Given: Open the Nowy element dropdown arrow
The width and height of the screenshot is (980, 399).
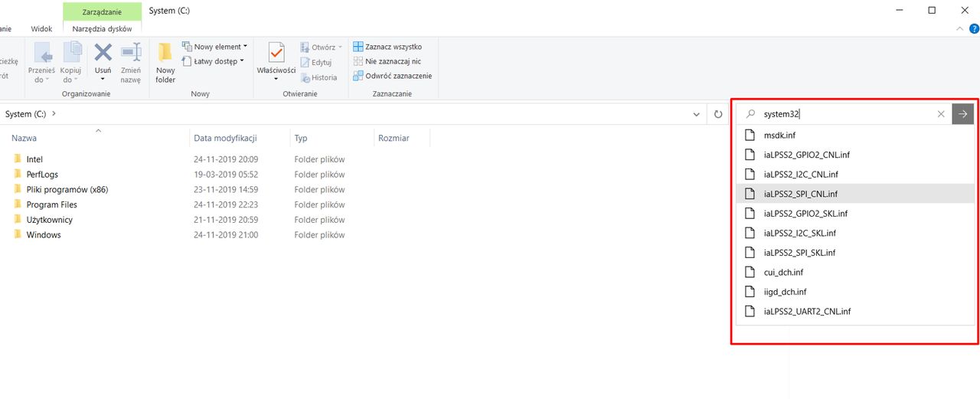Looking at the screenshot, I should 245,47.
